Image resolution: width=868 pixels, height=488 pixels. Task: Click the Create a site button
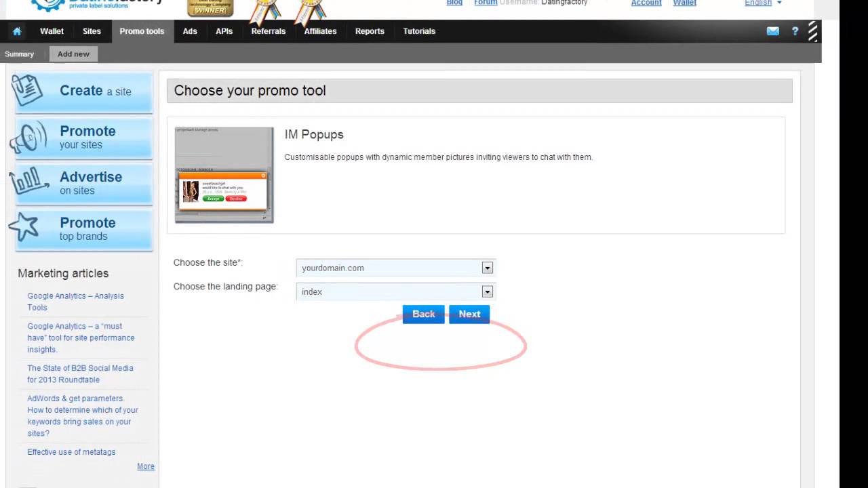click(84, 91)
